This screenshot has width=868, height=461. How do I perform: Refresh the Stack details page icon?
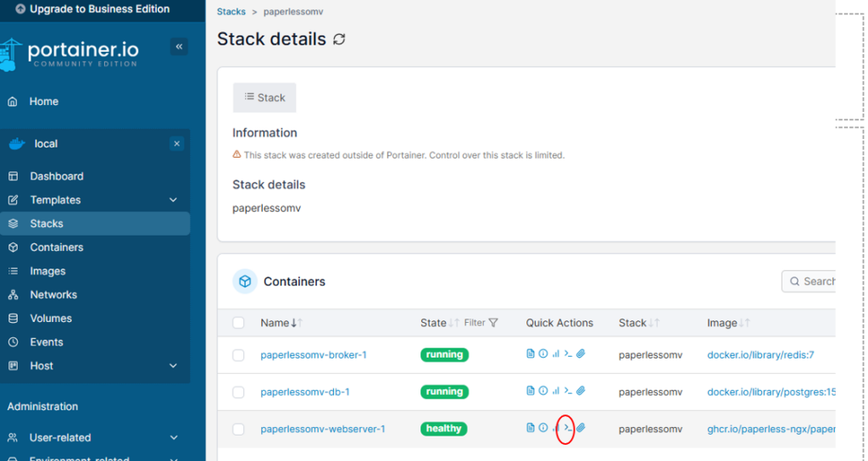339,39
